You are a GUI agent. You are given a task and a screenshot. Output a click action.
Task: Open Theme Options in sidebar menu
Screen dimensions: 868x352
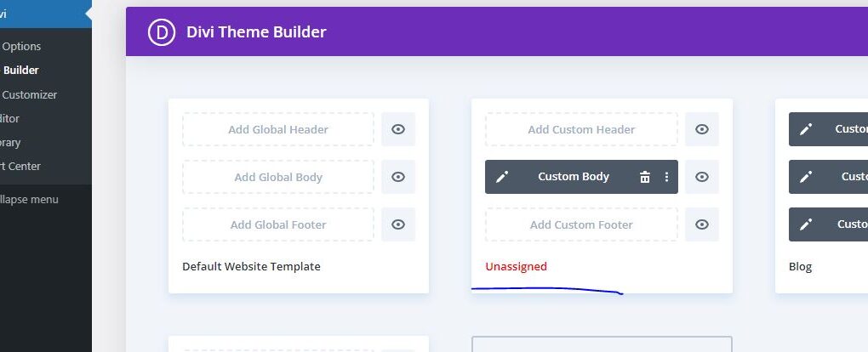point(21,47)
